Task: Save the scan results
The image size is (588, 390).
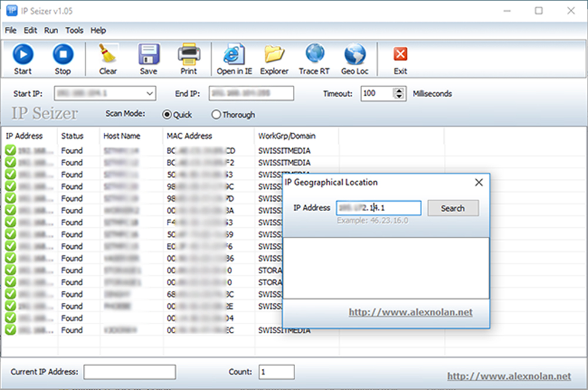Action: (149, 59)
